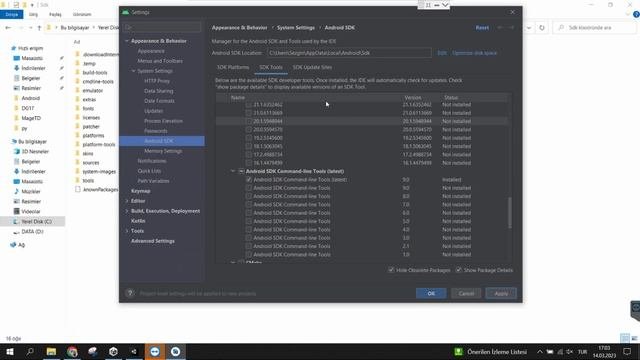Expand Build, Execution, Deployment node
This screenshot has height=360, width=640.
point(127,211)
